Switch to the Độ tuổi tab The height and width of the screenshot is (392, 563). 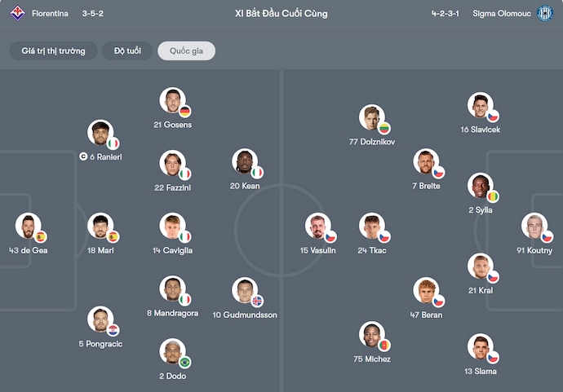point(127,51)
